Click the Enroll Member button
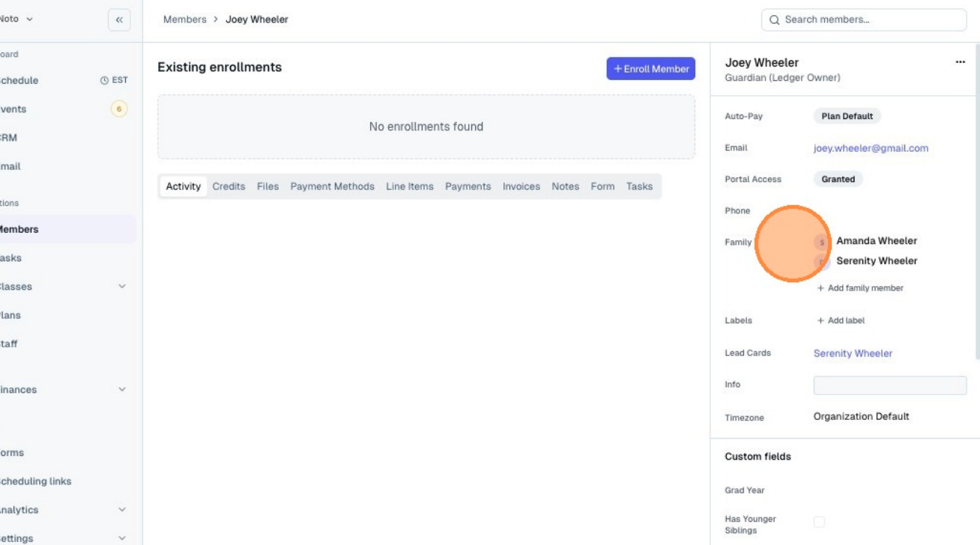980x545 pixels. (x=650, y=69)
